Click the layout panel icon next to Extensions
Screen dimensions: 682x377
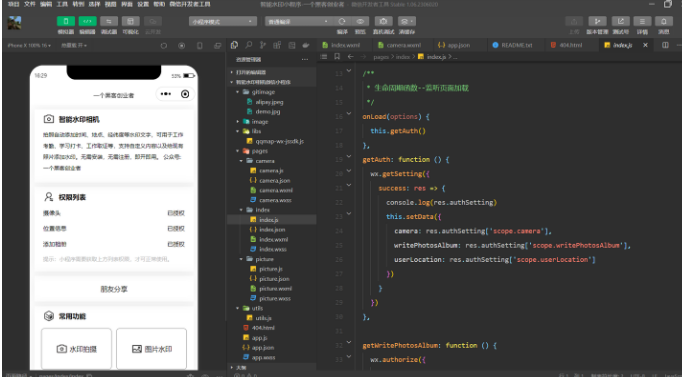pos(291,45)
